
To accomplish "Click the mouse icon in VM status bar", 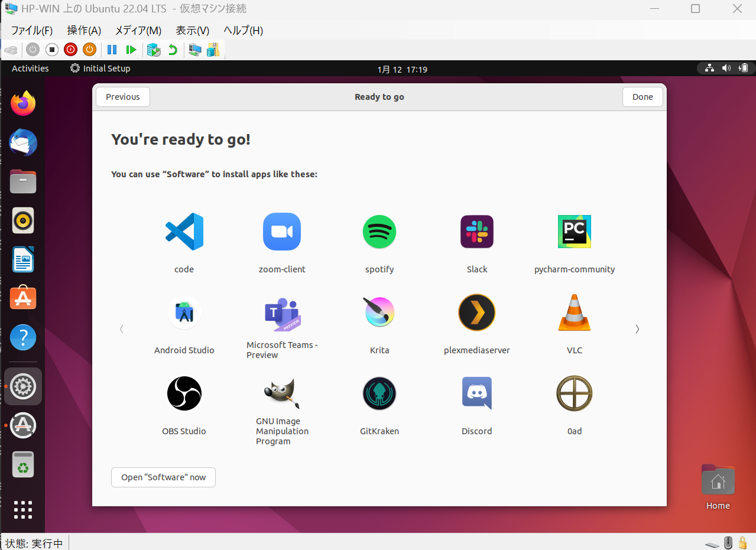I will click(x=729, y=542).
